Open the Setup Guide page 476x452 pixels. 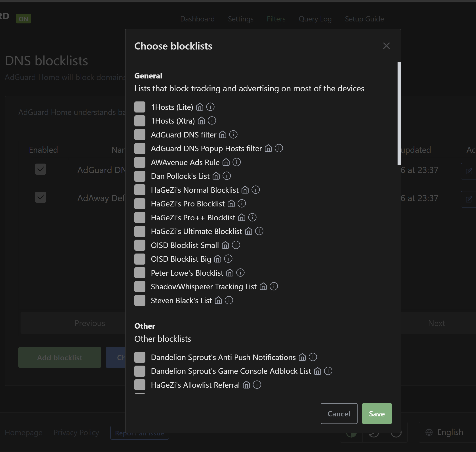pos(364,19)
